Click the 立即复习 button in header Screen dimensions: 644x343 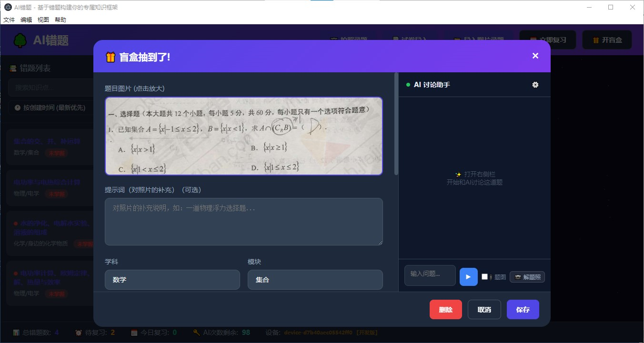(547, 40)
